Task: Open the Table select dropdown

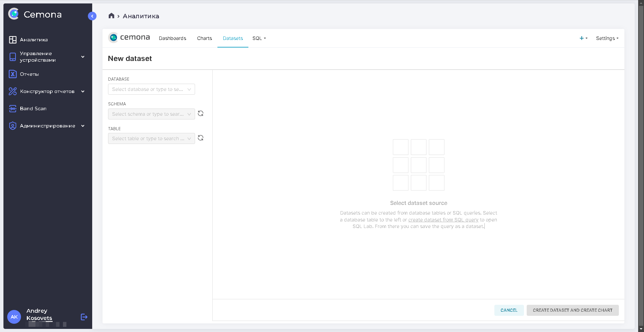Action: (x=151, y=138)
